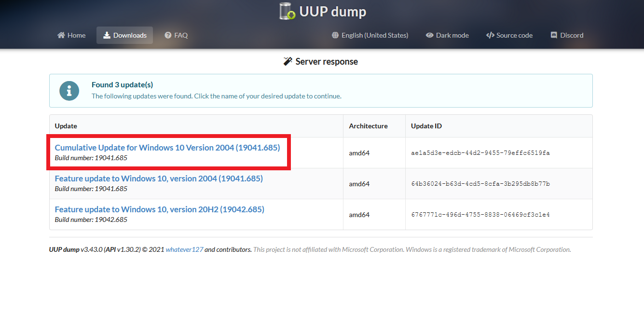Open the Discord link

pyautogui.click(x=567, y=35)
